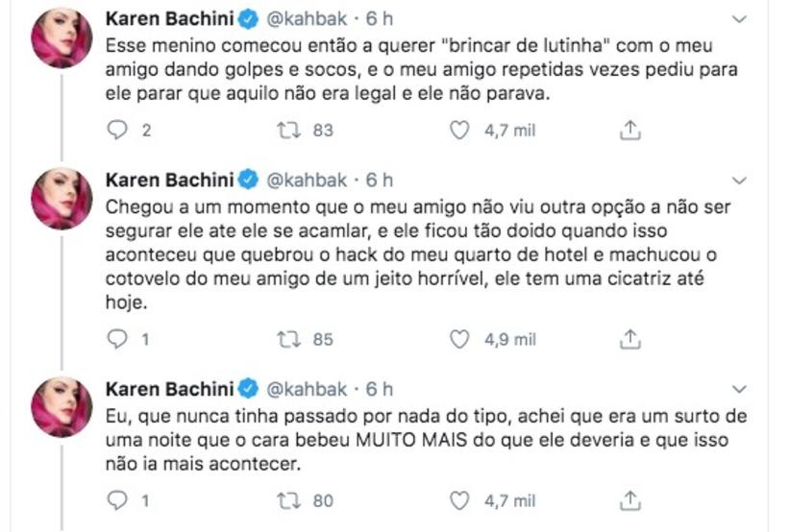Viewport: 790px width, 532px height.
Task: Expand options chevron on the second tweet
Action: 739,181
